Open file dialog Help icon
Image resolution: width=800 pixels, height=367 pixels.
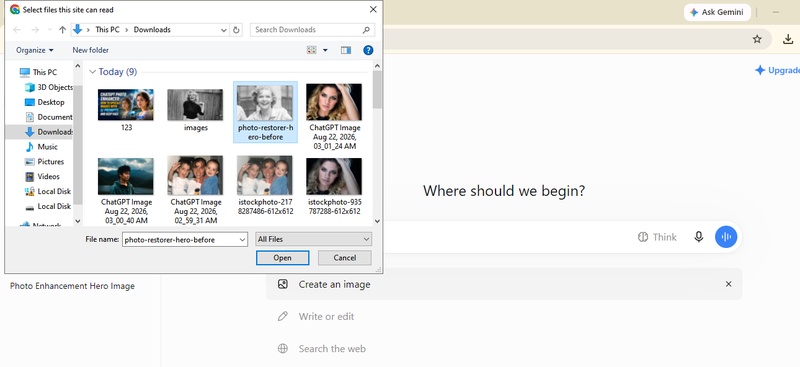tap(368, 50)
